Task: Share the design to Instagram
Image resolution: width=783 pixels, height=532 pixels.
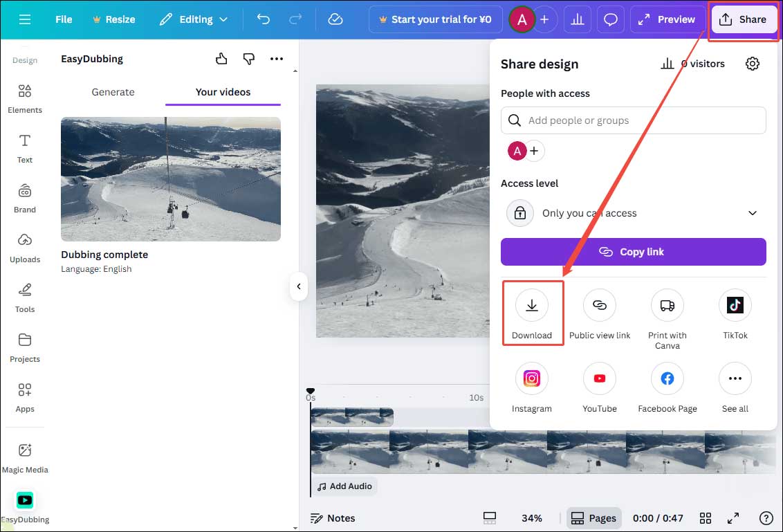Action: (531, 378)
